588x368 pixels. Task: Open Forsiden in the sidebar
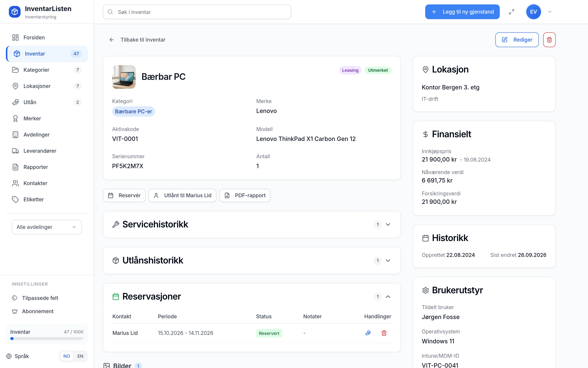pyautogui.click(x=47, y=38)
